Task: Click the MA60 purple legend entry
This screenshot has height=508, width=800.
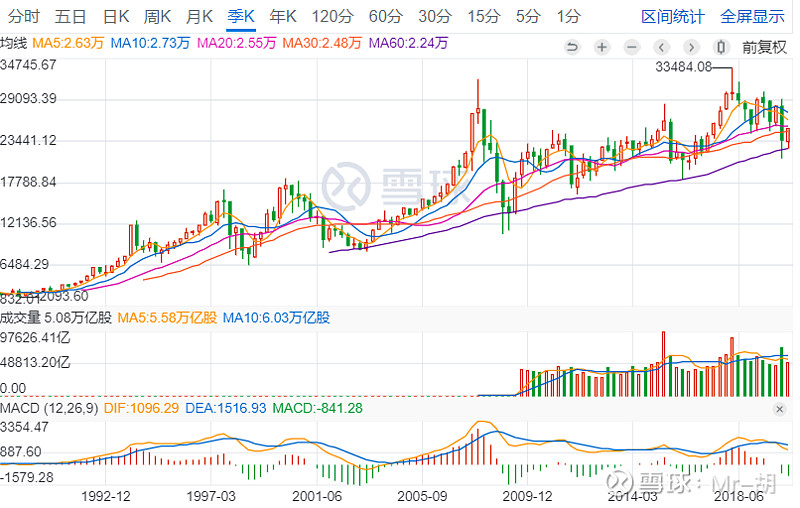Action: click(x=408, y=43)
